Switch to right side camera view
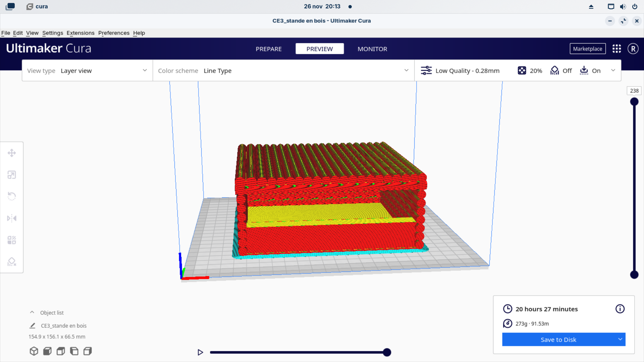 tap(88, 351)
